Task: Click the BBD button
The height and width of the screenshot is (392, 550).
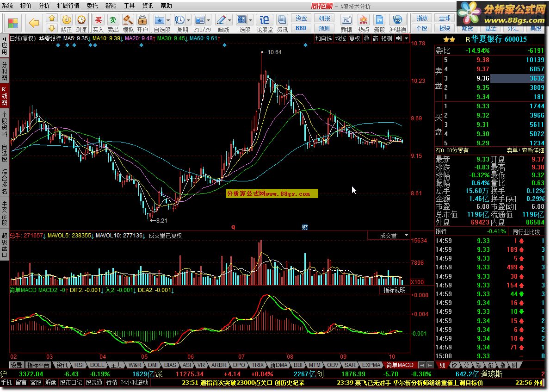Action: (x=301, y=28)
